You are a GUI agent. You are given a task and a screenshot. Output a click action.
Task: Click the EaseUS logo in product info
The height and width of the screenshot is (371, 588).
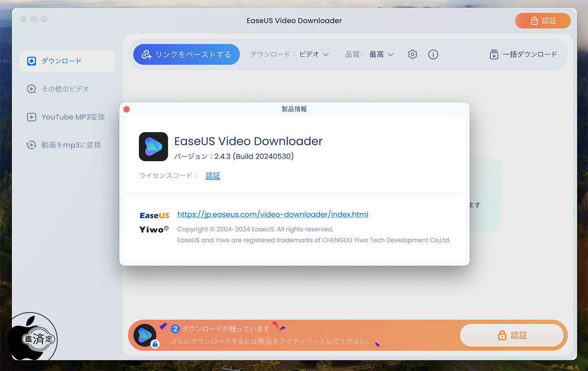click(154, 215)
